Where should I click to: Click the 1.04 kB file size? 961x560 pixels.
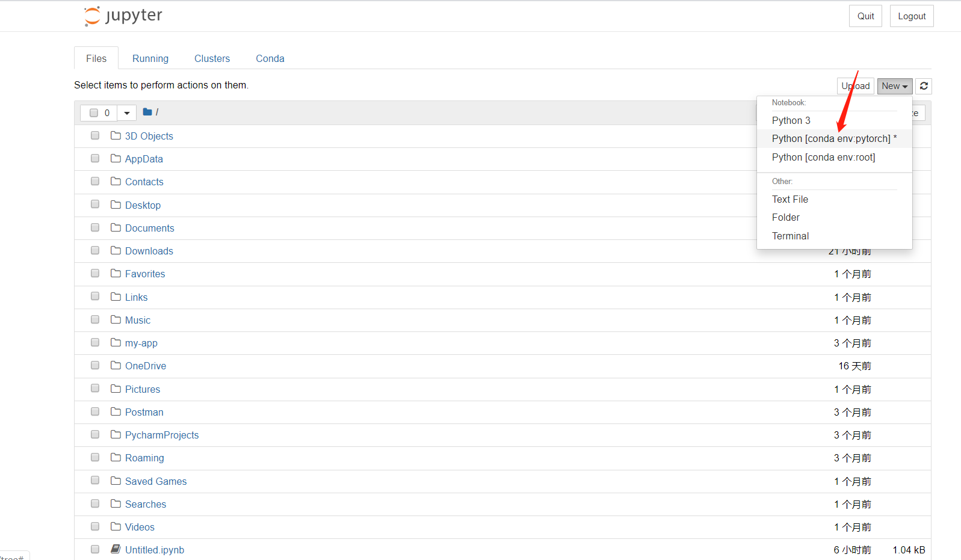[909, 550]
